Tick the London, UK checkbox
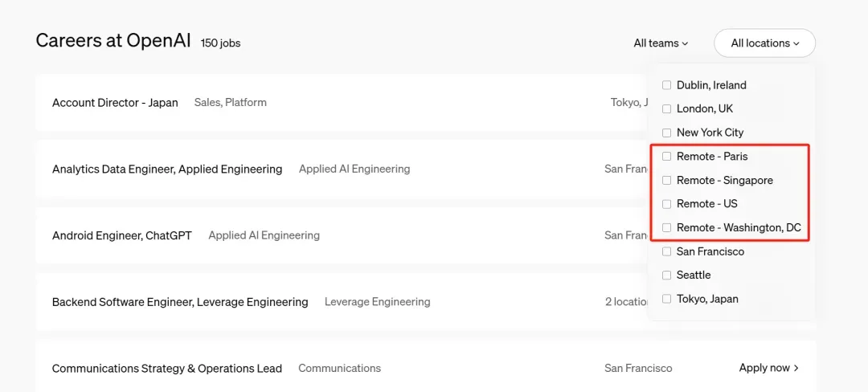This screenshot has height=392, width=868. (x=666, y=108)
